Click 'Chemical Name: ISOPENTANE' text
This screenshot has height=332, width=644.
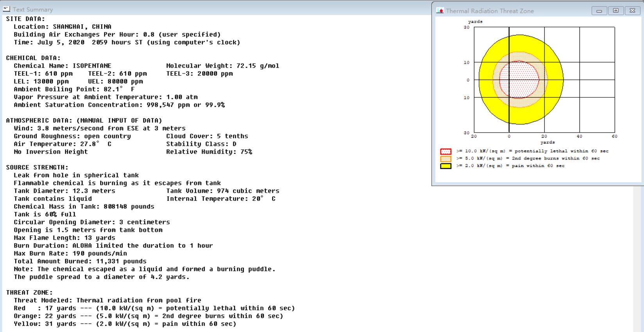click(x=63, y=66)
